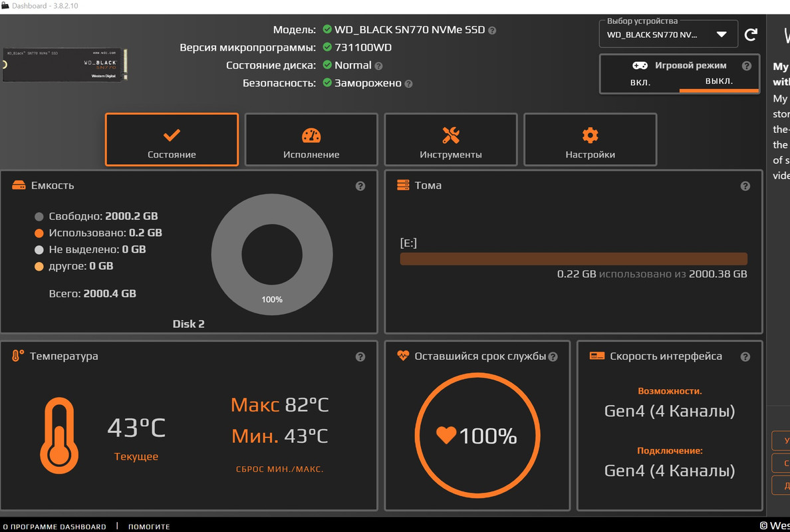Open help for Оставшийся срок службы
Screen dimensions: 790x532
tap(553, 356)
